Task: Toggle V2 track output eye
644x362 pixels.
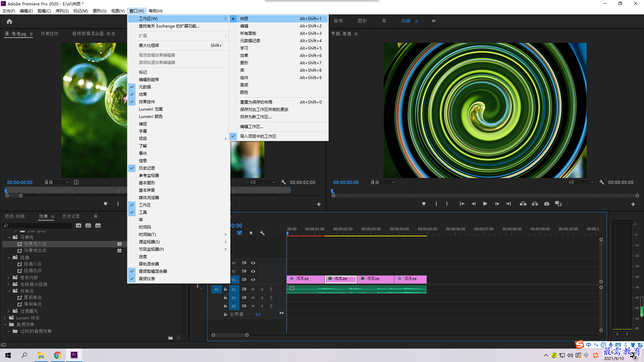Action: click(253, 271)
